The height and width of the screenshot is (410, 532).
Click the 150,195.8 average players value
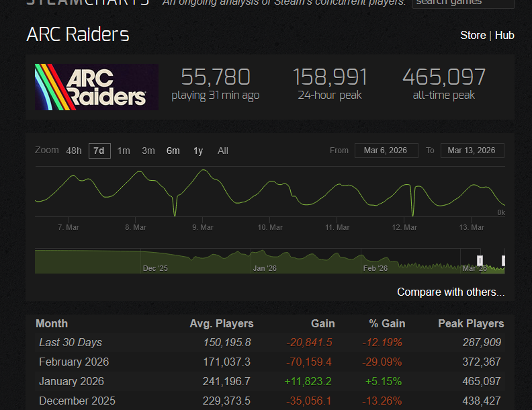227,343
